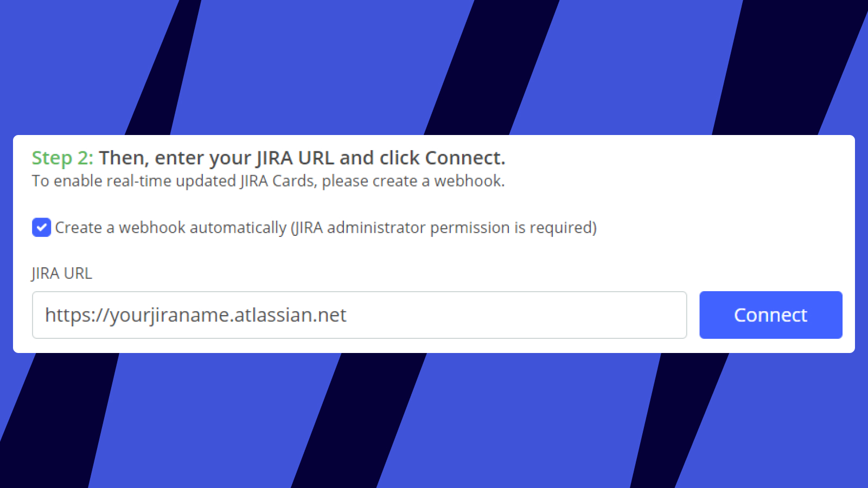Click the "To enable real-time updated JIRA Cards" subtitle

pyautogui.click(x=174, y=181)
